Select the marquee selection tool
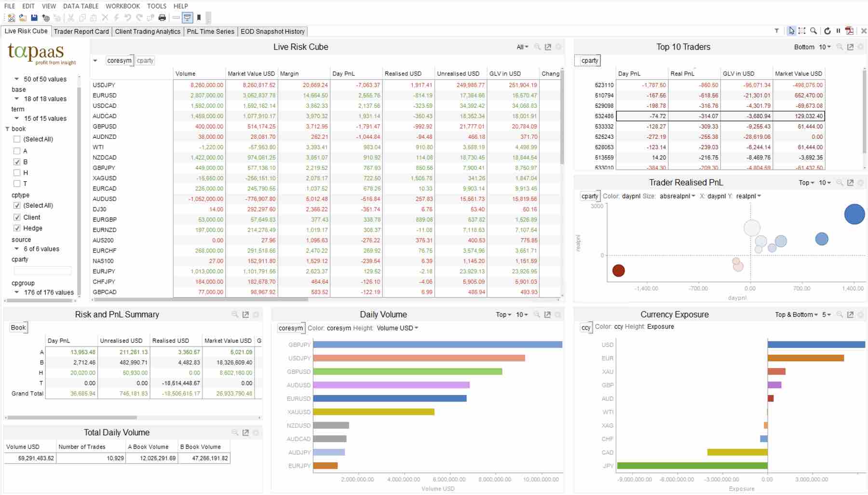Screen dimensions: 868x495 pos(802,31)
